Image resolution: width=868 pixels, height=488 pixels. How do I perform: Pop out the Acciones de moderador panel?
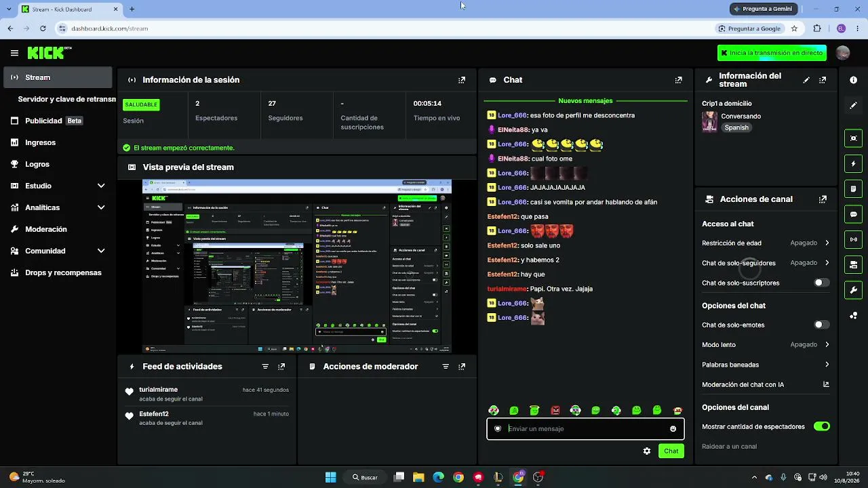click(x=462, y=367)
